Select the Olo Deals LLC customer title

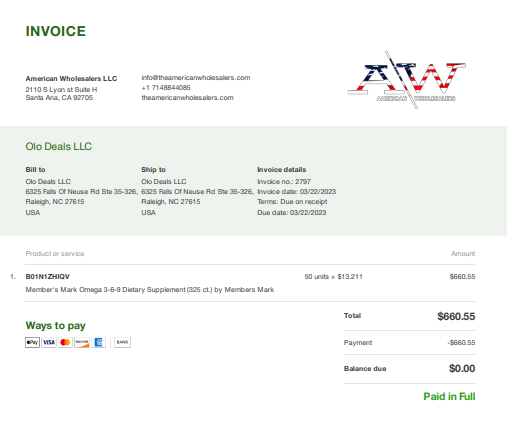pos(59,146)
